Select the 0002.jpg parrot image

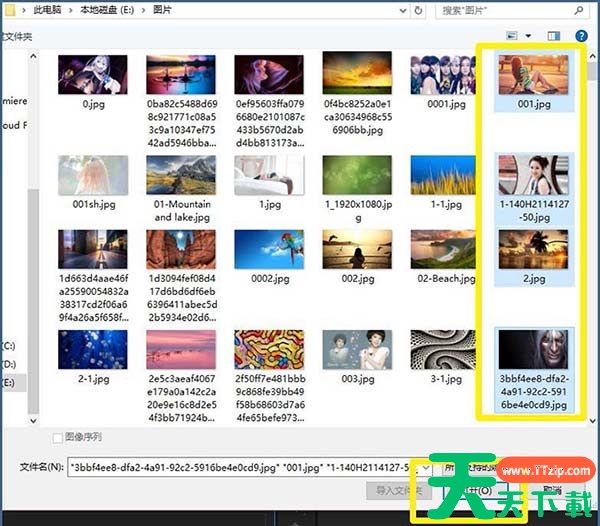(269, 249)
